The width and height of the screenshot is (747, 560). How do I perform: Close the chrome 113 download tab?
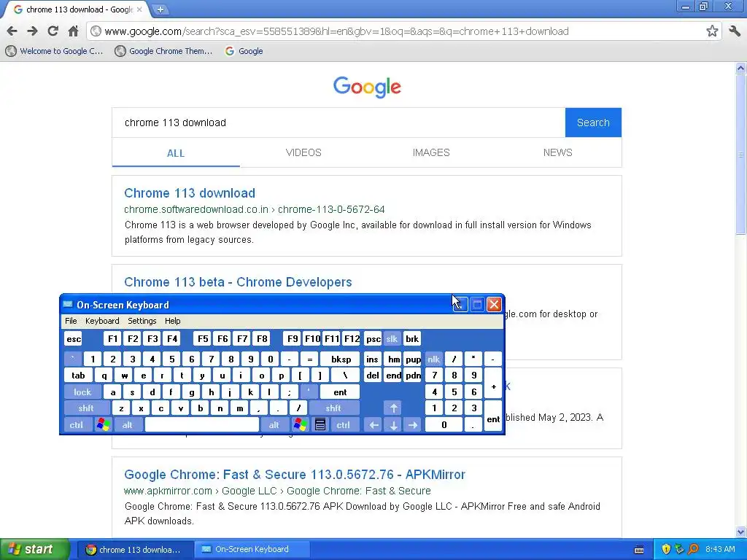point(139,9)
